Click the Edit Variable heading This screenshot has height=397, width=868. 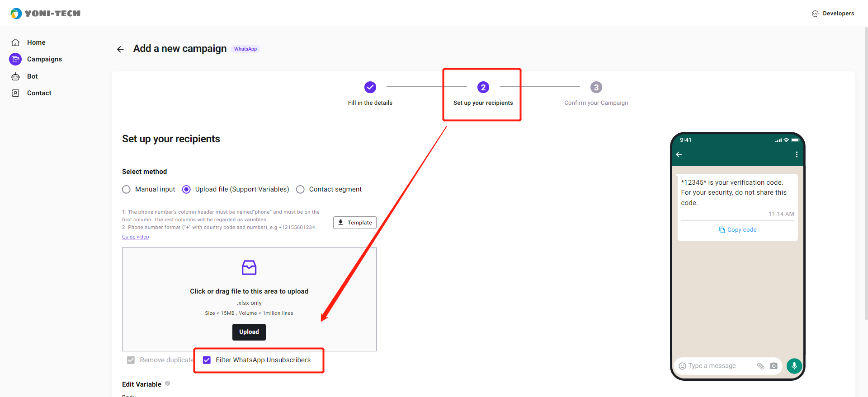(142, 384)
